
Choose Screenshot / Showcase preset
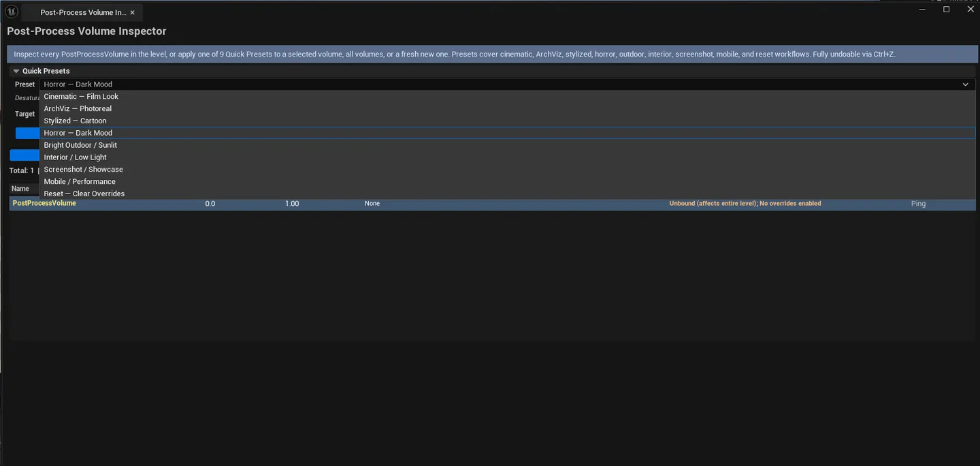point(507,170)
